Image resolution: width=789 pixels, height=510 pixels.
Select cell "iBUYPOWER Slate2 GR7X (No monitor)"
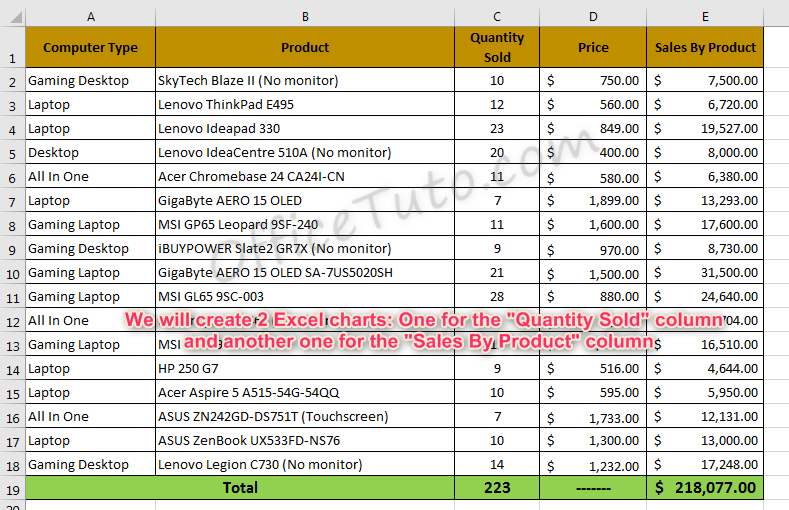pos(305,248)
